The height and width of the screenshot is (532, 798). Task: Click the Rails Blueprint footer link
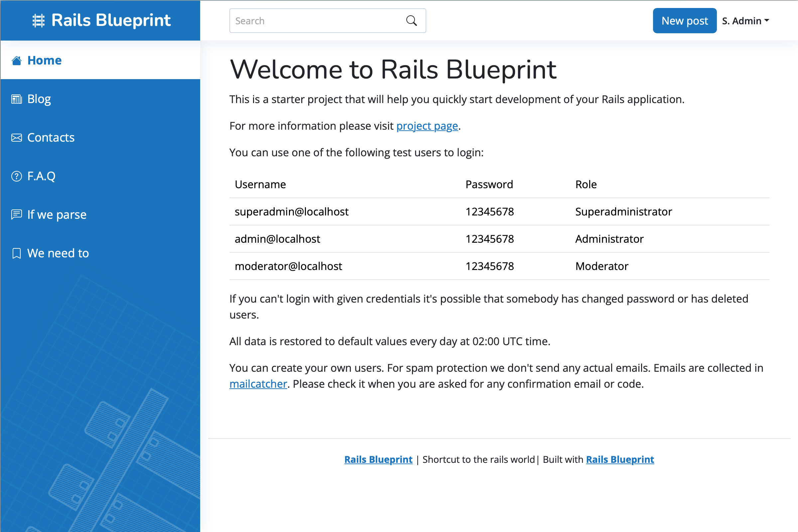[x=378, y=460]
